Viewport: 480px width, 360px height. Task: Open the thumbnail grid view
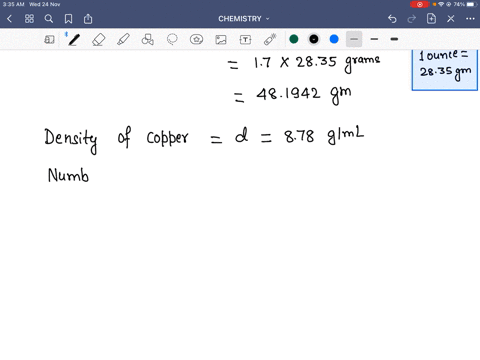click(29, 19)
